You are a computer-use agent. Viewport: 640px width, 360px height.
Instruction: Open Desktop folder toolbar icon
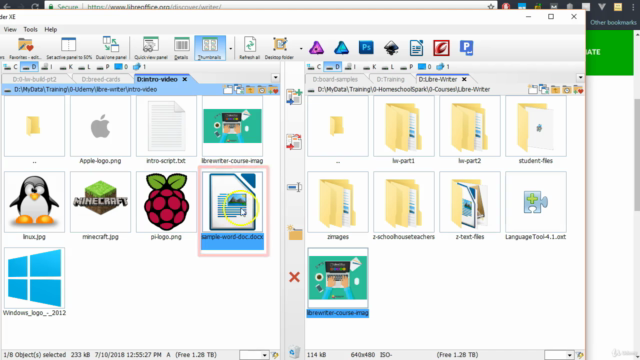pos(280,49)
